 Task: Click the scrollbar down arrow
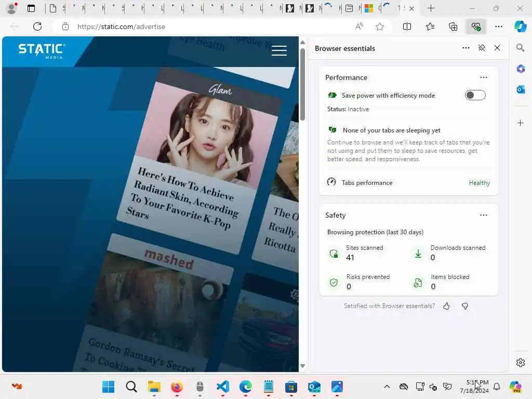coord(302,366)
